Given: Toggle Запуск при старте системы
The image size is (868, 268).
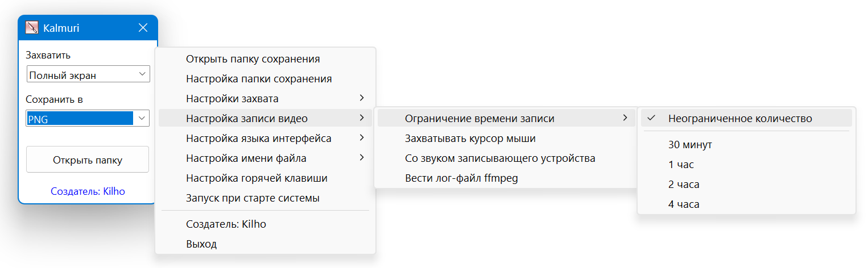Looking at the screenshot, I should [253, 198].
